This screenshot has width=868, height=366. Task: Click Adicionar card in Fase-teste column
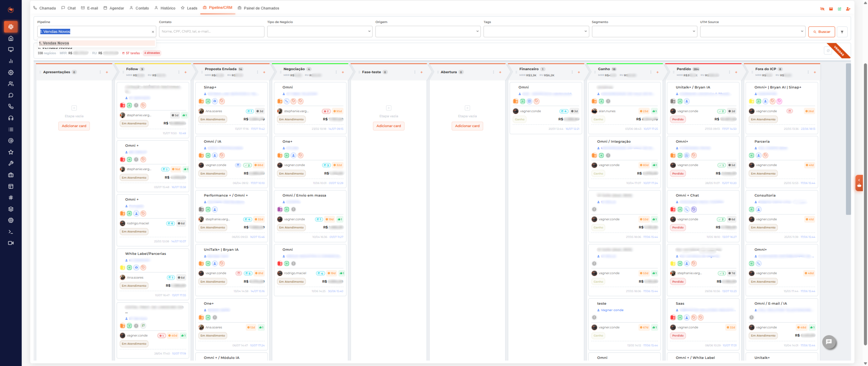(389, 126)
